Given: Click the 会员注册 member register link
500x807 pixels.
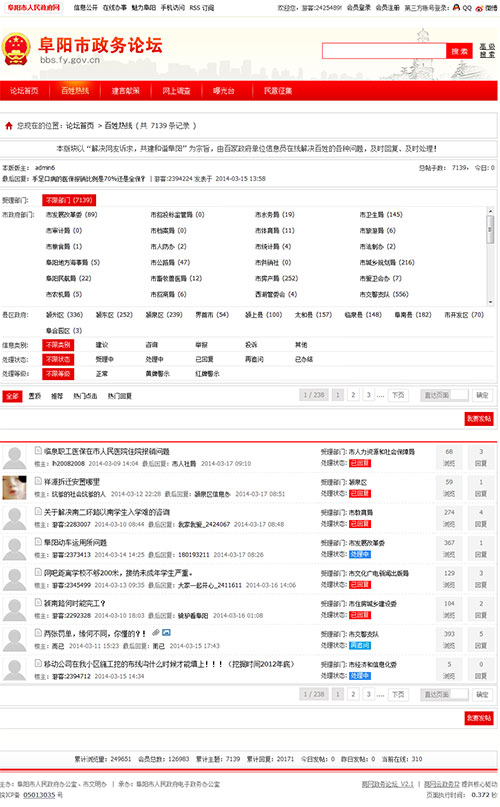Looking at the screenshot, I should pyautogui.click(x=388, y=8).
